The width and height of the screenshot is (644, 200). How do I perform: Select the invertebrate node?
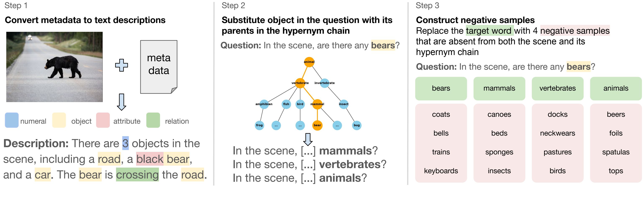(x=325, y=83)
